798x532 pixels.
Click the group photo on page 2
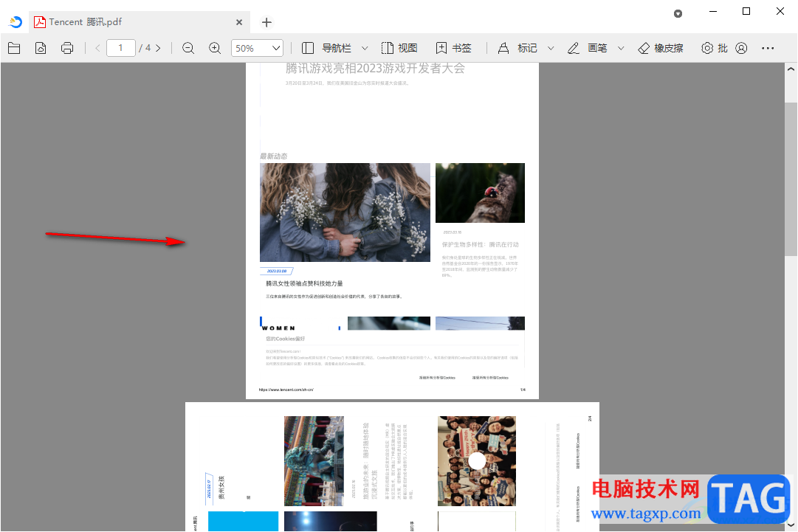477,460
